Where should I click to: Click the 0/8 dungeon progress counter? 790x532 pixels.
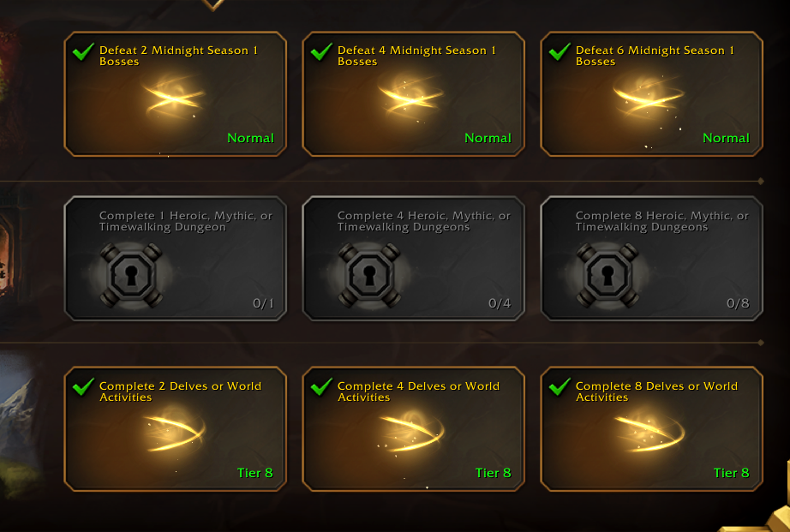coord(738,303)
